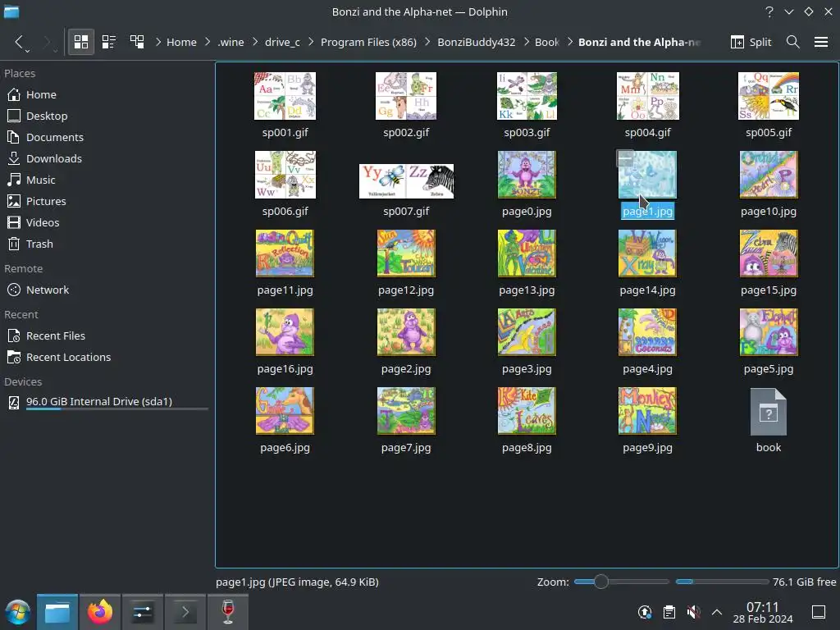Select sp001.gif thumbnail

(285, 96)
